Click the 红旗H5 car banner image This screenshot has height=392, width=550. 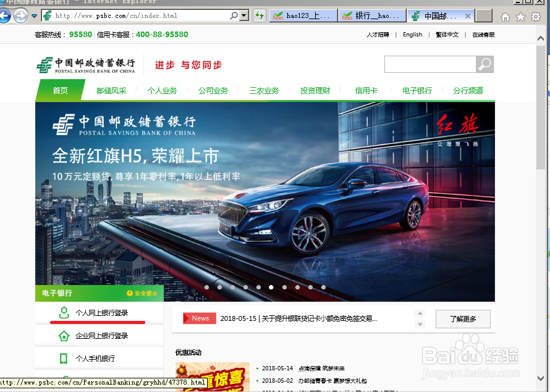tap(265, 202)
